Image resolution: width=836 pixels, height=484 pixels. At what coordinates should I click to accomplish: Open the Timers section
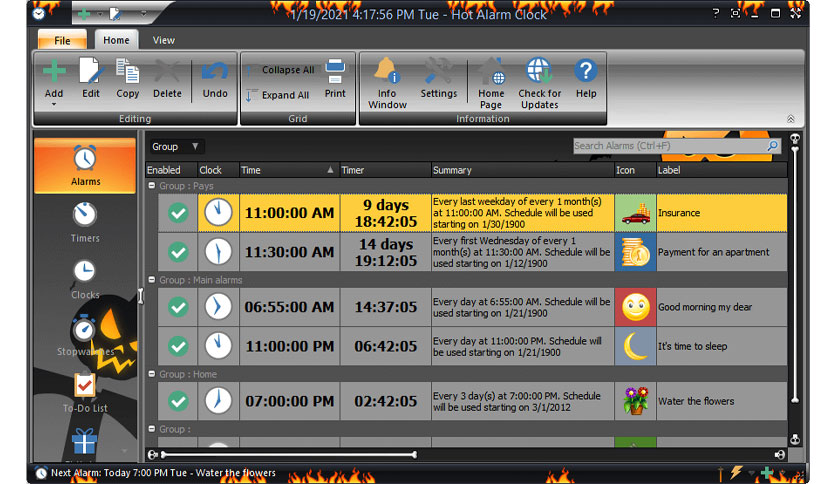[x=85, y=222]
